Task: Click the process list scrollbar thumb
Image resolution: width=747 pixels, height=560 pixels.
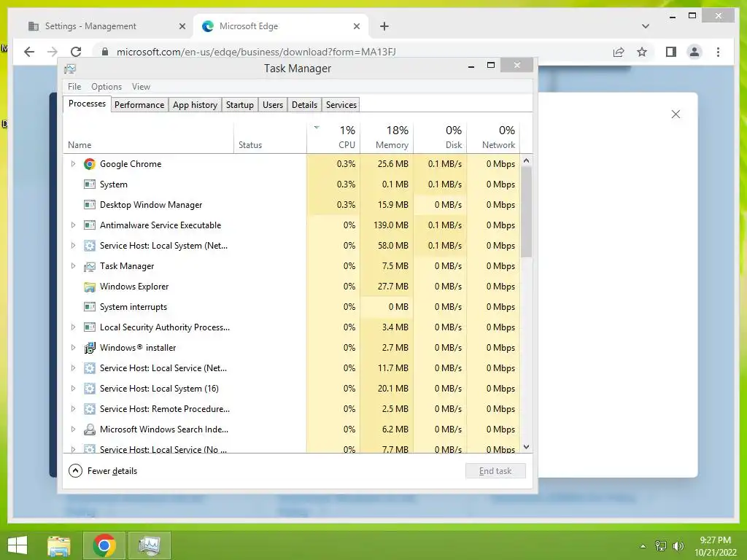Action: pos(527,212)
